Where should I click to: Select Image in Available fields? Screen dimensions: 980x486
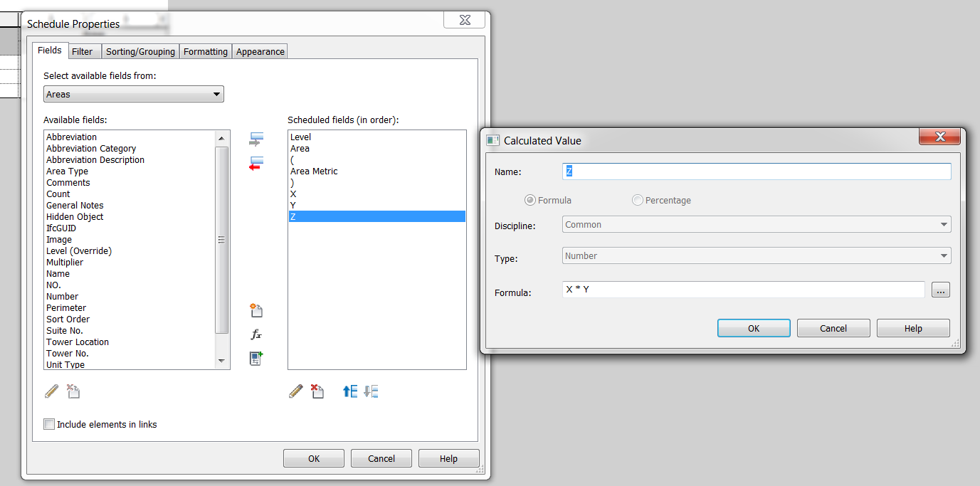58,240
